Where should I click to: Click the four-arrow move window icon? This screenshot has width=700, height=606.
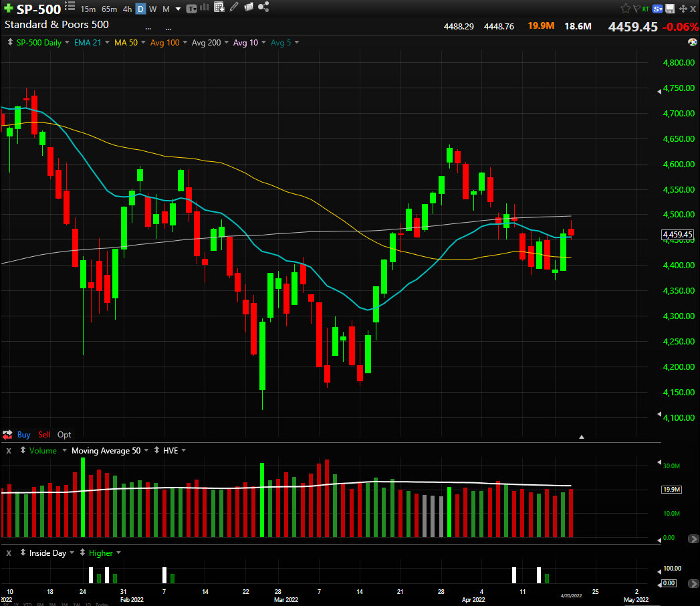click(683, 9)
